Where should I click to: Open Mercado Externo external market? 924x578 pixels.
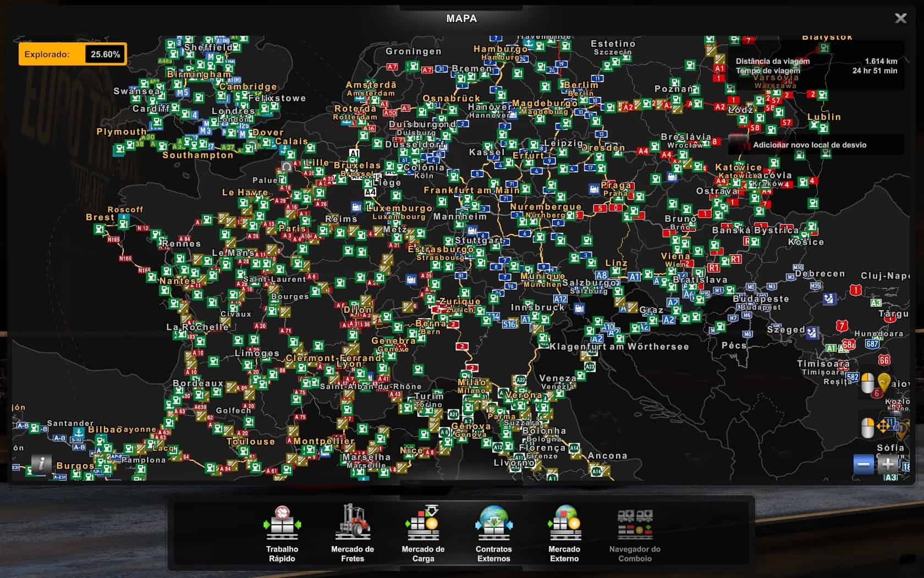pyautogui.click(x=564, y=532)
